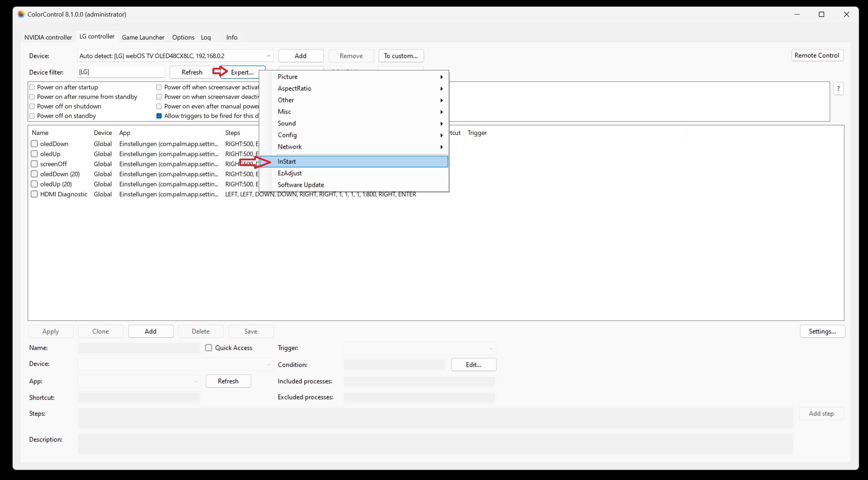Open the Game Launcher tab
Image resolution: width=868 pixels, height=480 pixels.
point(143,37)
